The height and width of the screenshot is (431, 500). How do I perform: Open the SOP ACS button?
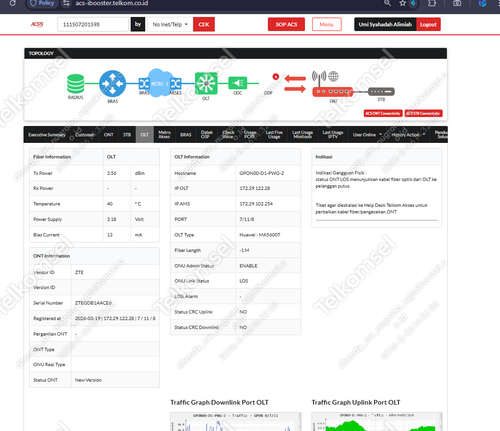point(286,24)
